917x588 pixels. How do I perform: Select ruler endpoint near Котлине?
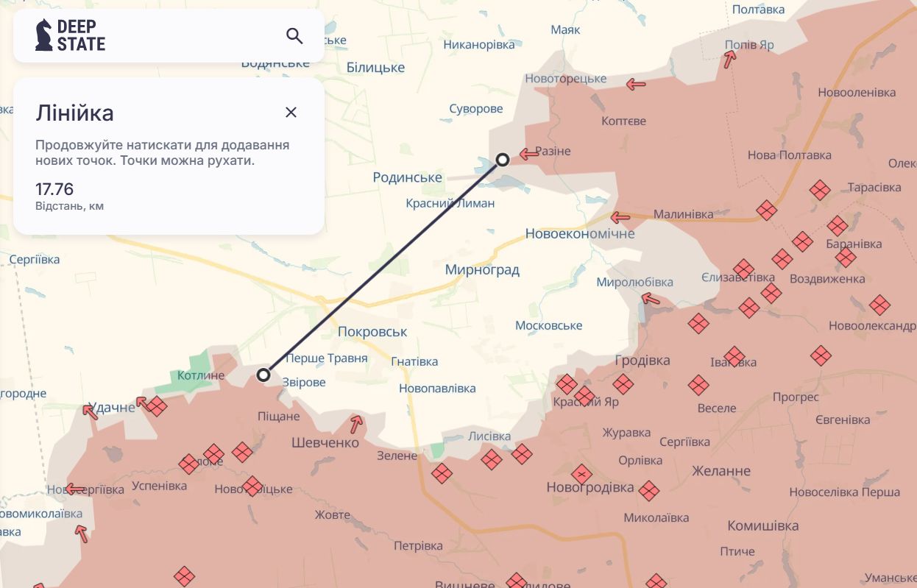[263, 375]
